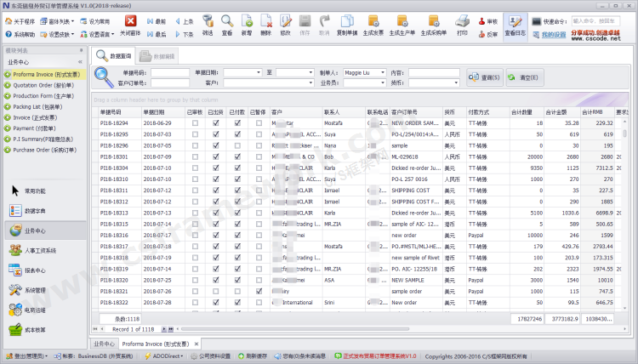
Task: Click the 新增 (New) toolbar icon
Action: 246,23
